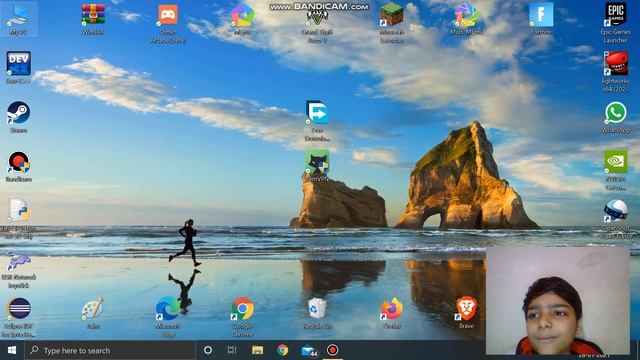Open the Bandicam desktop shortcut

coord(18,166)
